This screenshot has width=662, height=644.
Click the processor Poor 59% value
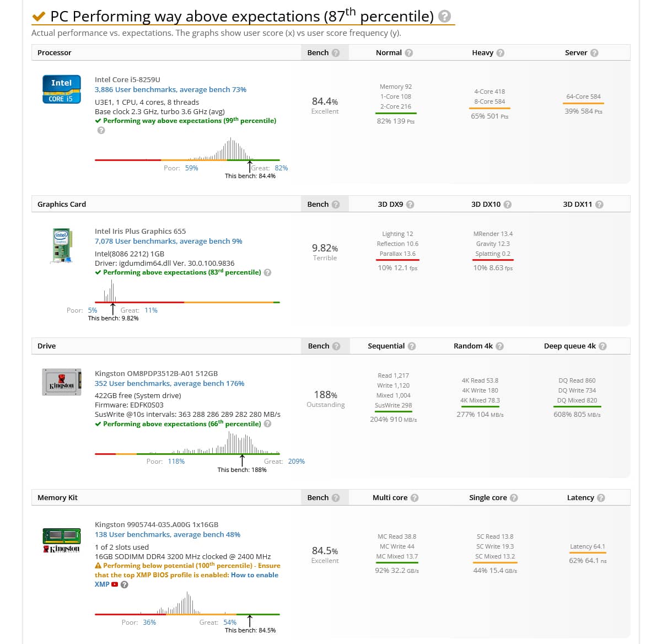[x=191, y=168]
